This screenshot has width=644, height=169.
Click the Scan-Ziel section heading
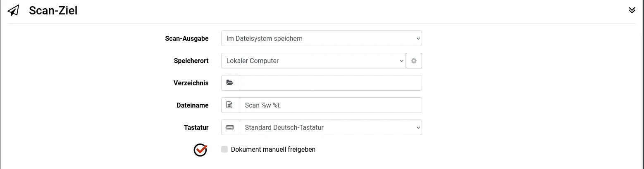pos(53,11)
